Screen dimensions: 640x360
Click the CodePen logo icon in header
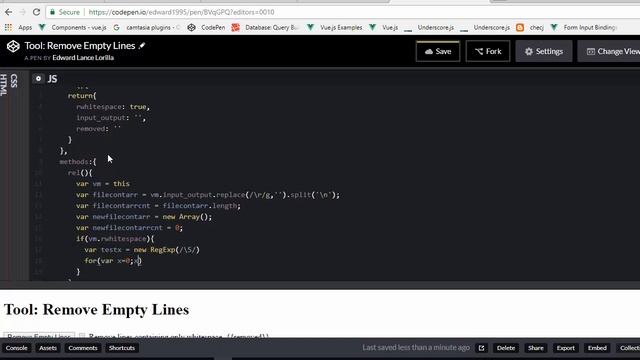tap(13, 47)
